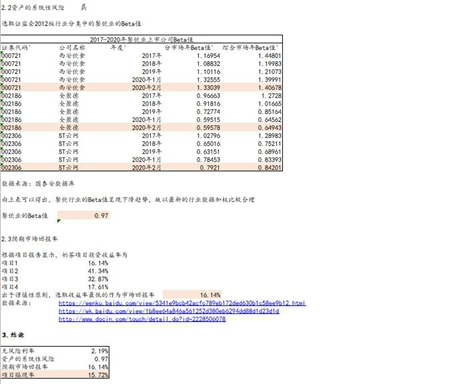Image resolution: width=469 pixels, height=384 pixels.
Task: Click the 17.61% value for 项目4
Action: point(98,287)
